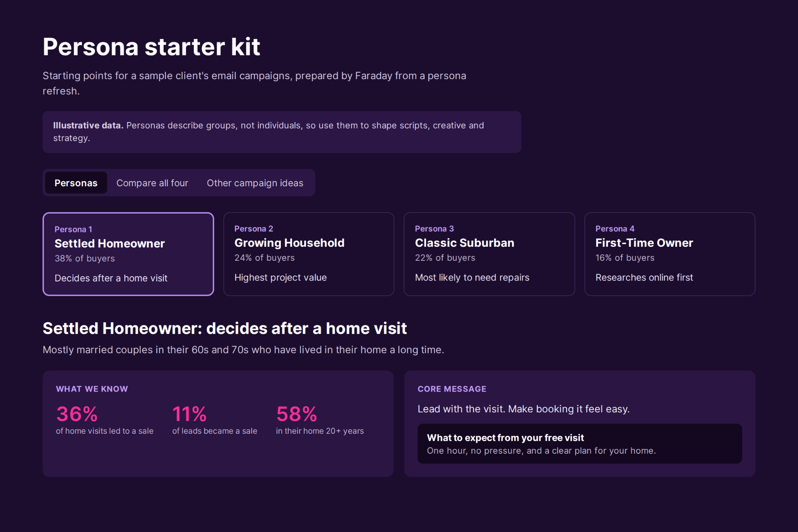Select the Growing Household persona card
Viewport: 798px width, 532px height.
(309, 254)
